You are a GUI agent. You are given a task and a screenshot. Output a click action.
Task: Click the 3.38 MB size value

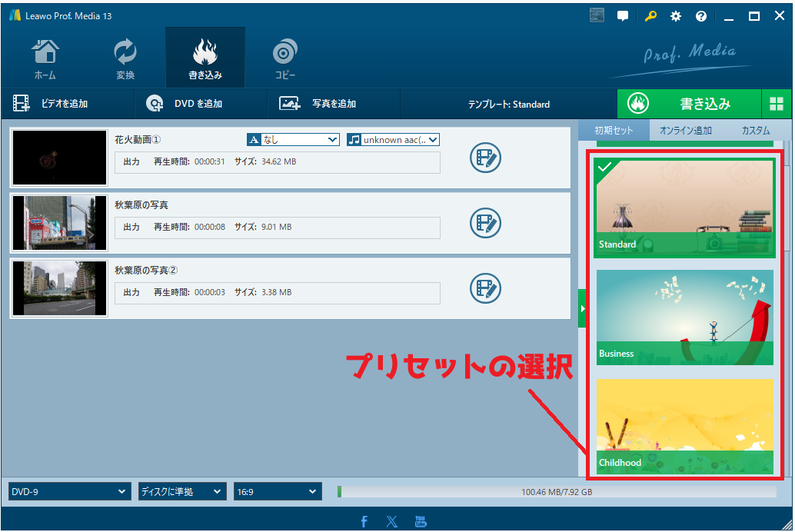coord(276,293)
